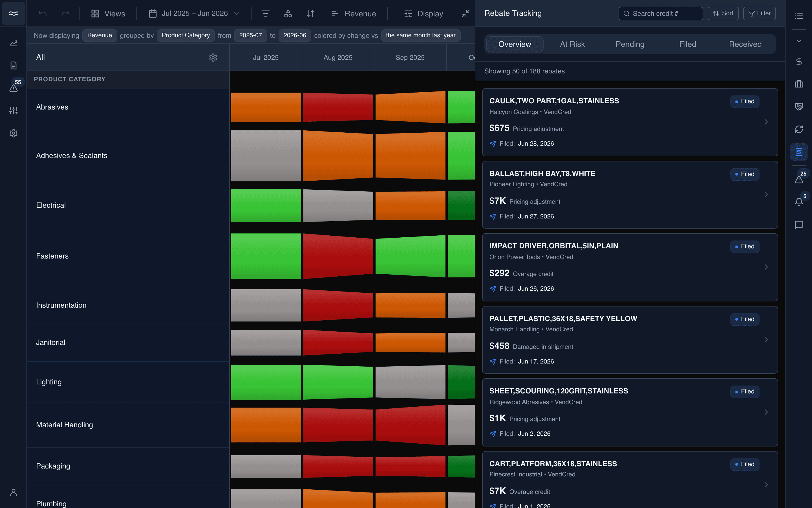Click the sort arrows icon in toolbar
Image resolution: width=812 pixels, height=508 pixels.
[311, 14]
